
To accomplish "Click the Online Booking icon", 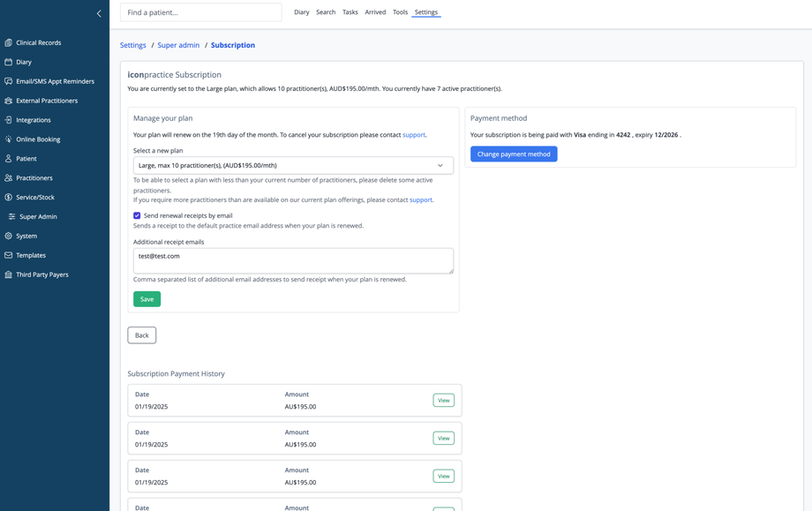I will click(9, 139).
